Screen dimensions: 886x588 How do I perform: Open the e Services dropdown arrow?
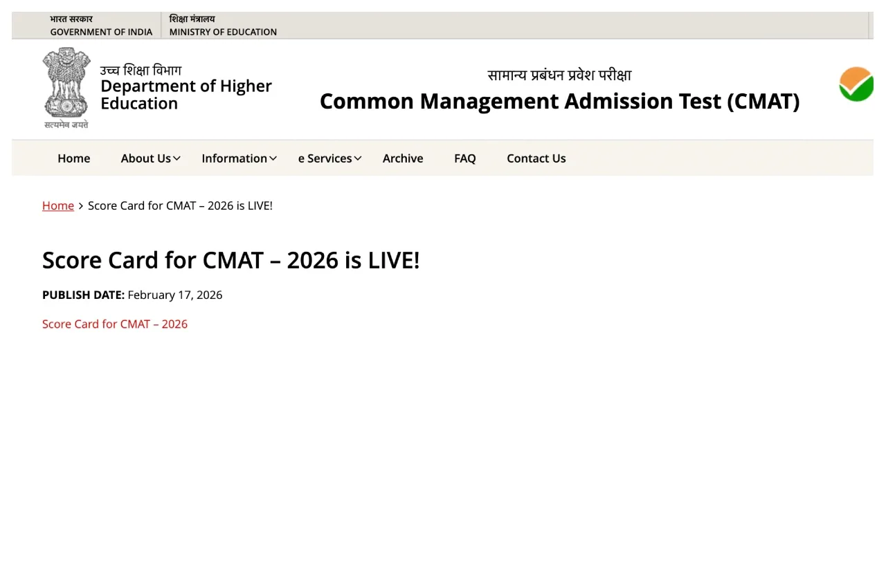pyautogui.click(x=358, y=158)
